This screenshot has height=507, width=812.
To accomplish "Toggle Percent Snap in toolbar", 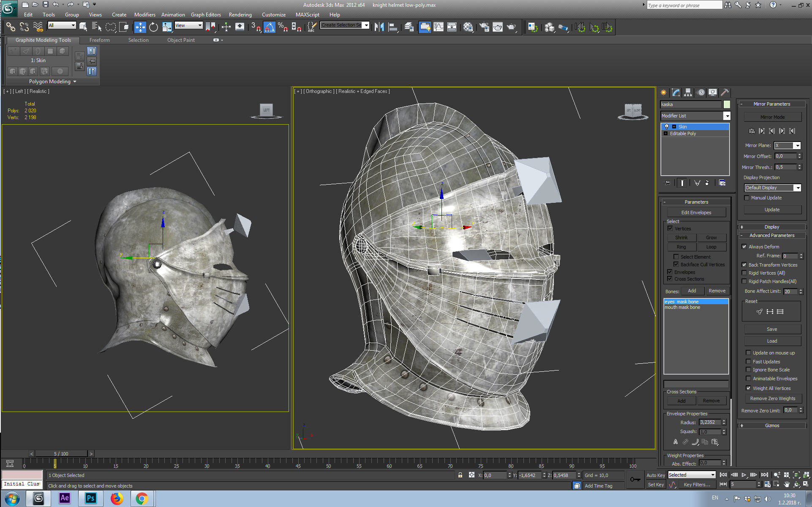I will (283, 27).
